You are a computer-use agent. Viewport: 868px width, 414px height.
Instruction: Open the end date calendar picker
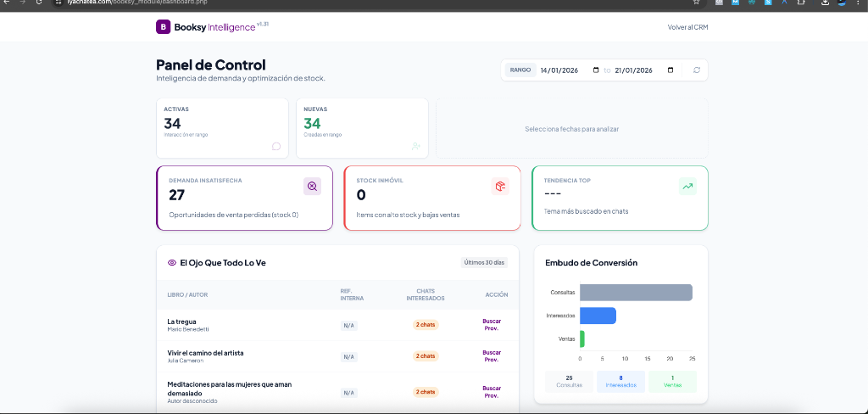click(670, 70)
